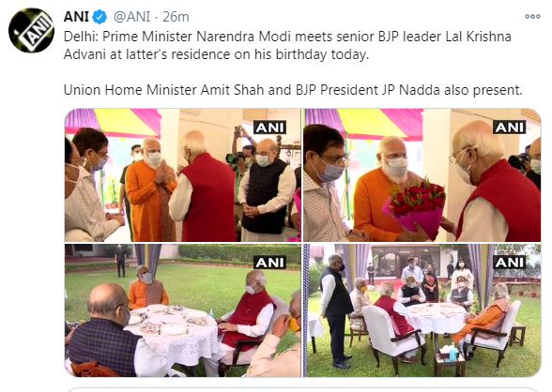Open top-left photo of Modi greeting Advani
This screenshot has width=552, height=392.
coord(182,175)
